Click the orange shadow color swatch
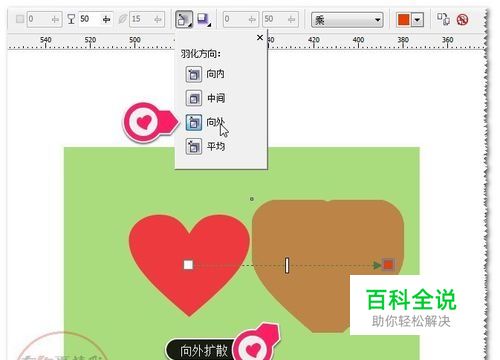500x360 pixels. (x=403, y=19)
